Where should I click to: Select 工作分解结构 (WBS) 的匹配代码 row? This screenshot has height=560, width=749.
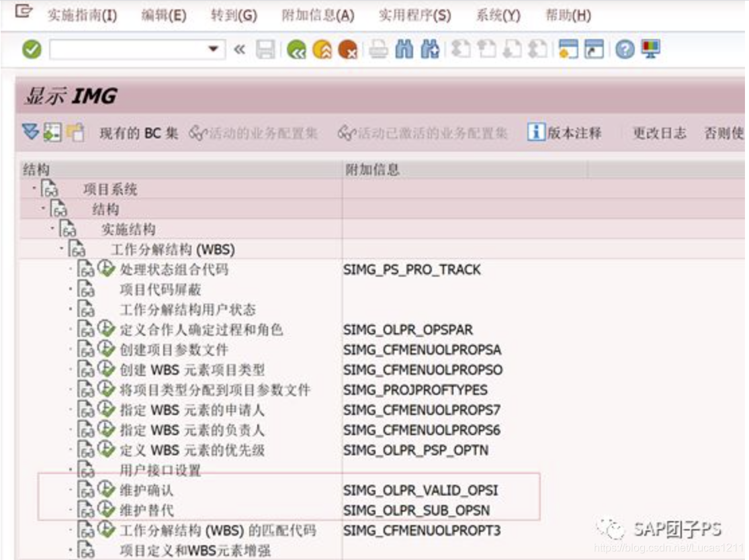click(x=218, y=530)
